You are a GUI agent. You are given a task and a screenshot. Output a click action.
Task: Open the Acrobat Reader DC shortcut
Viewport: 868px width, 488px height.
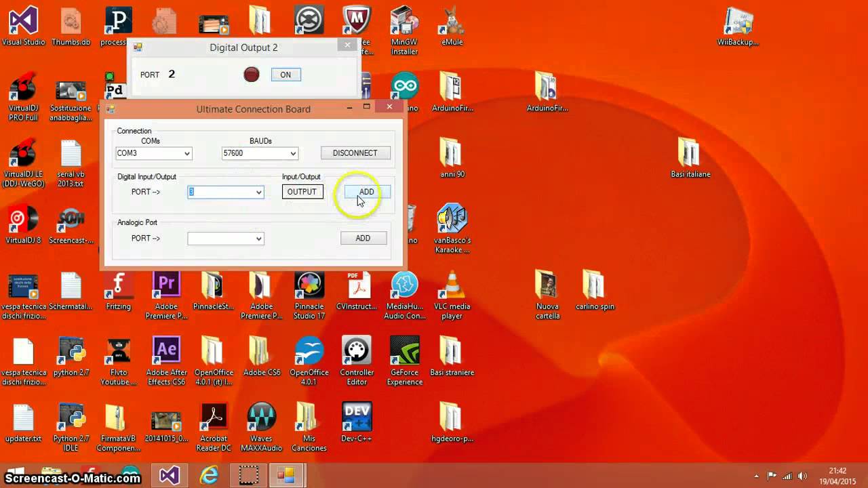point(214,428)
